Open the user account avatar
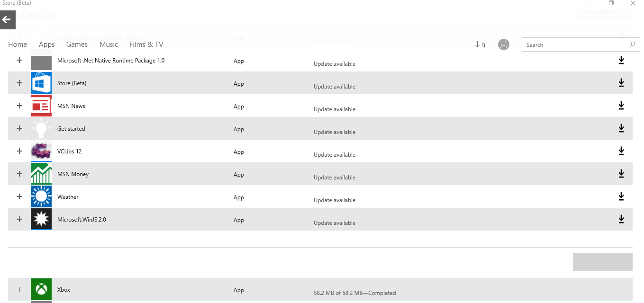This screenshot has height=303, width=644. point(504,45)
